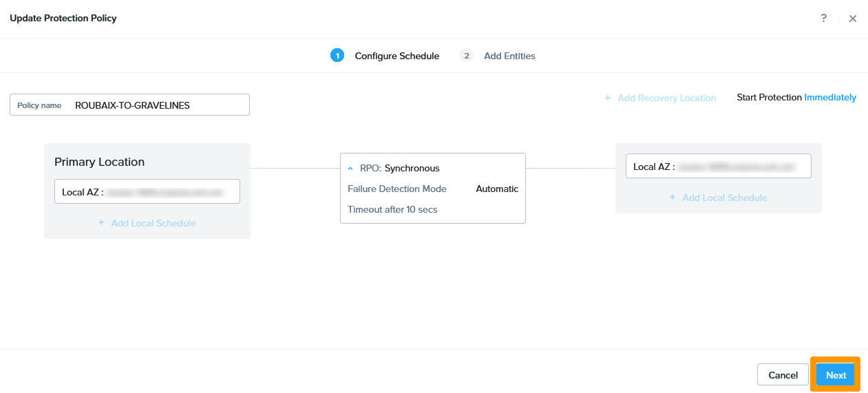Screen dimensions: 868x393
Task: Click the Primary Location heading
Action: pos(99,162)
